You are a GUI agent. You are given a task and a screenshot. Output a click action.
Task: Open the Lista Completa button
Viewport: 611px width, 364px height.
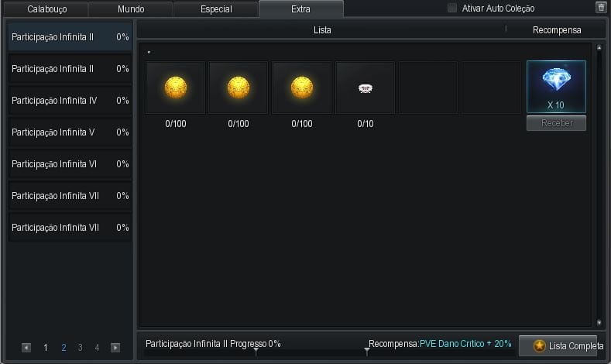click(x=562, y=345)
